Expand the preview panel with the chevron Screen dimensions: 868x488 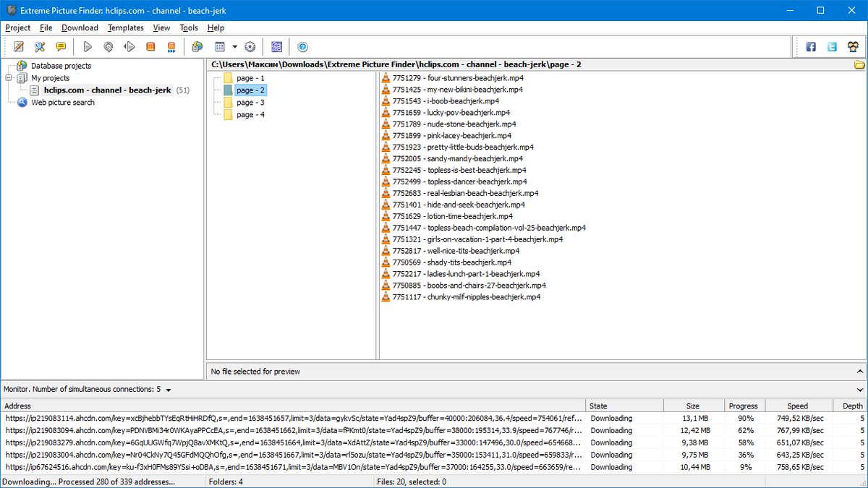pos(859,371)
